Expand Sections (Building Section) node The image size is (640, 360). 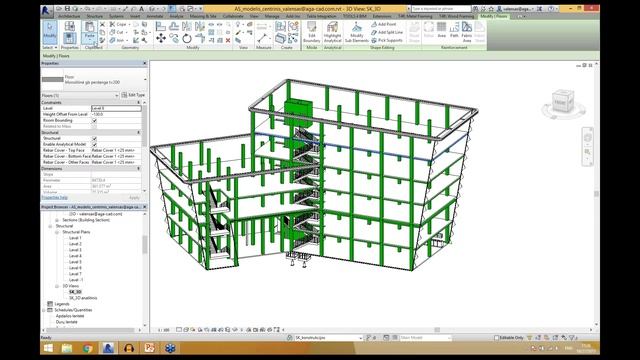pyautogui.click(x=57, y=220)
